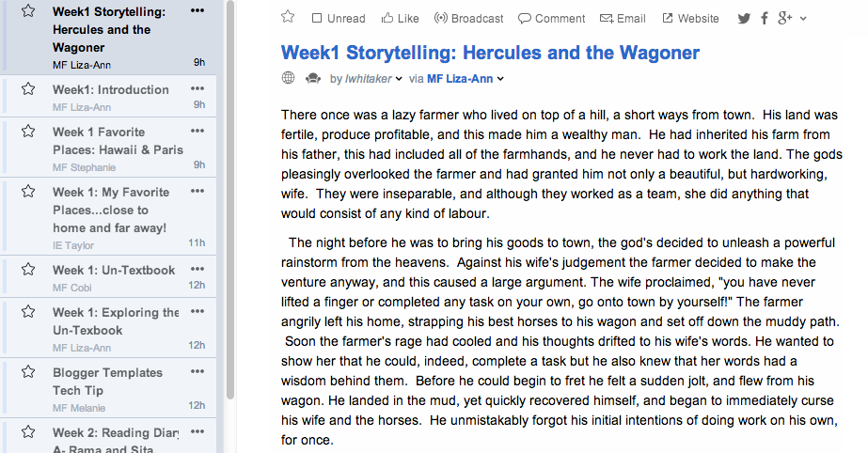Open options menu for Week 1: Un-Textbook
The image size is (868, 453).
(x=197, y=269)
